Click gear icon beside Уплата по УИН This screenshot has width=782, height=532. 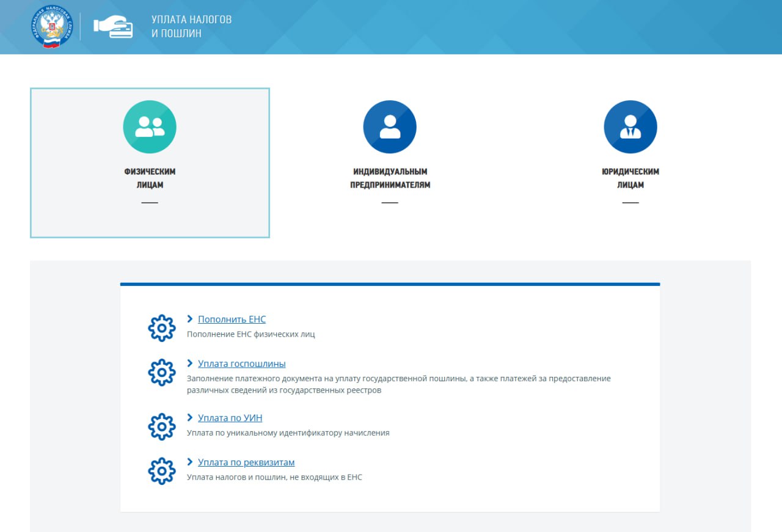[162, 426]
